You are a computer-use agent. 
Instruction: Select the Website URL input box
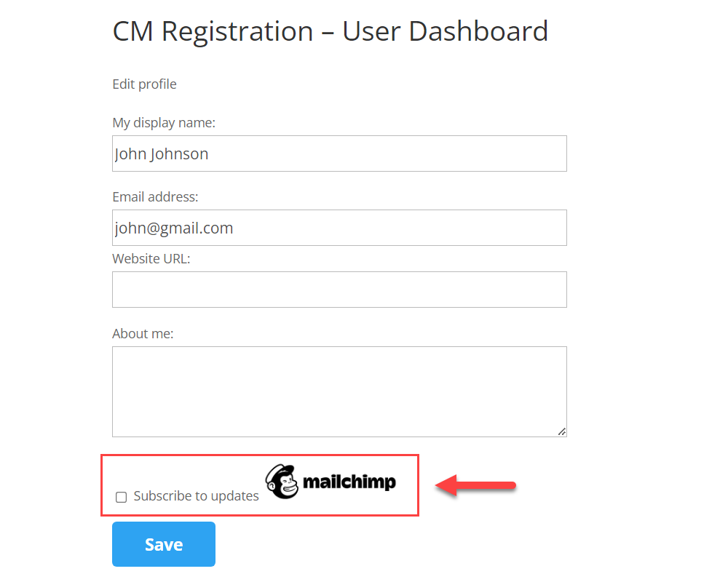pos(339,290)
